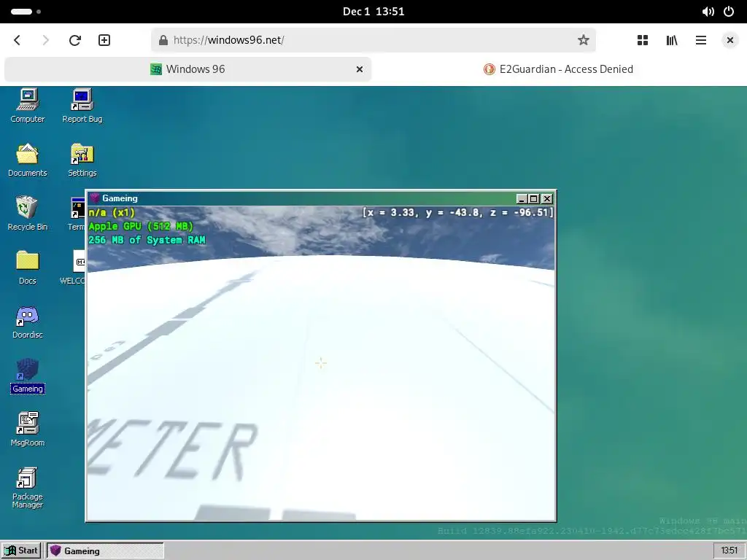Image resolution: width=747 pixels, height=560 pixels.
Task: Click the 256 MB of System RAM text
Action: pos(147,240)
